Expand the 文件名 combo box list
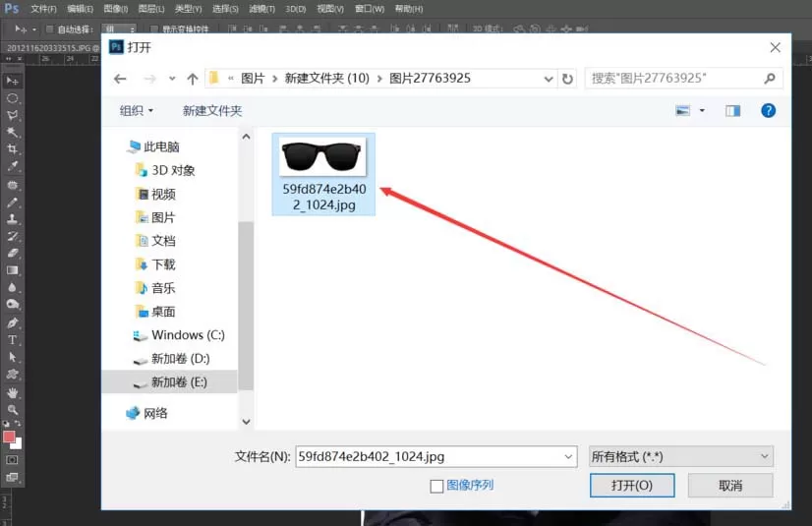 tap(568, 456)
